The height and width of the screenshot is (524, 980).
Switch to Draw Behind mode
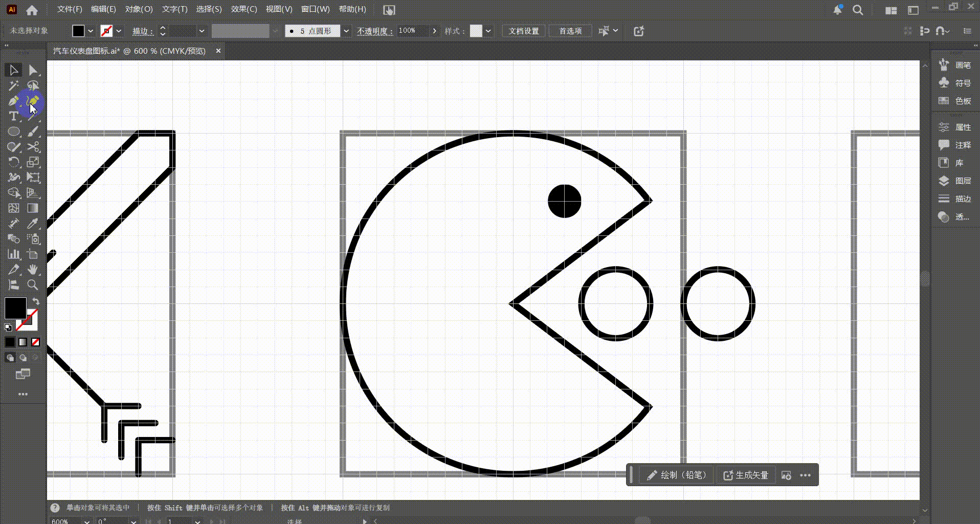tap(23, 357)
